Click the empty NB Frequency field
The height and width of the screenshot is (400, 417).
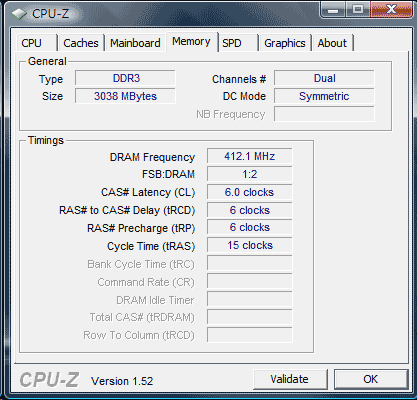tap(324, 114)
